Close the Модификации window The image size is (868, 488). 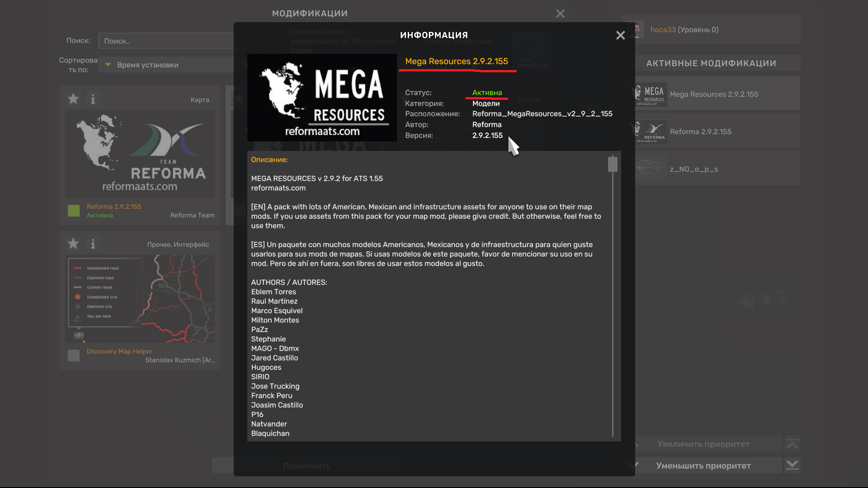click(560, 14)
